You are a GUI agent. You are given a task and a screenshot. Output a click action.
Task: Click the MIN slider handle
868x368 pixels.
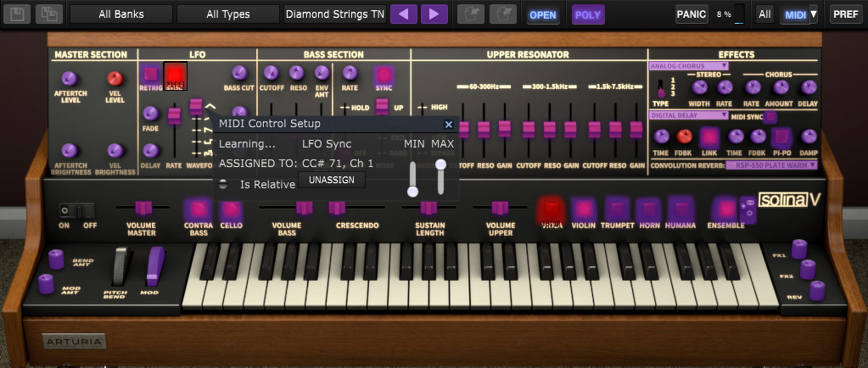pyautogui.click(x=412, y=192)
